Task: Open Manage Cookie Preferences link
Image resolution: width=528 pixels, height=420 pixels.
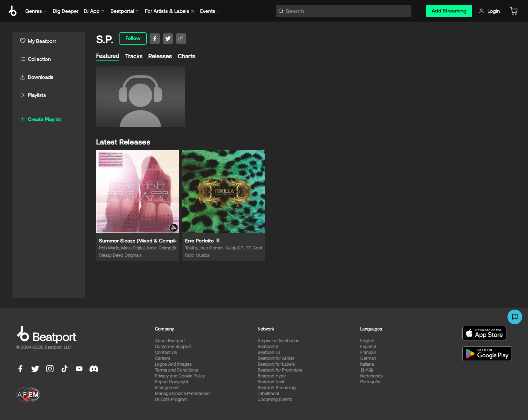Action: [x=183, y=394]
